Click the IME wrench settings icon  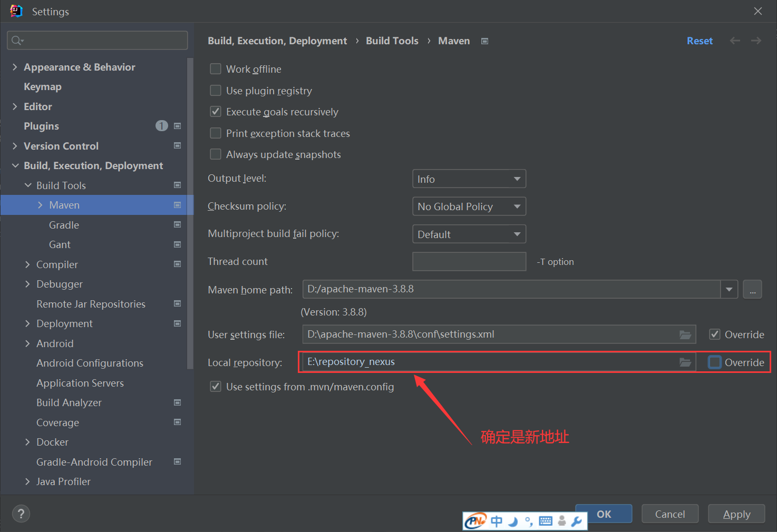click(x=577, y=521)
